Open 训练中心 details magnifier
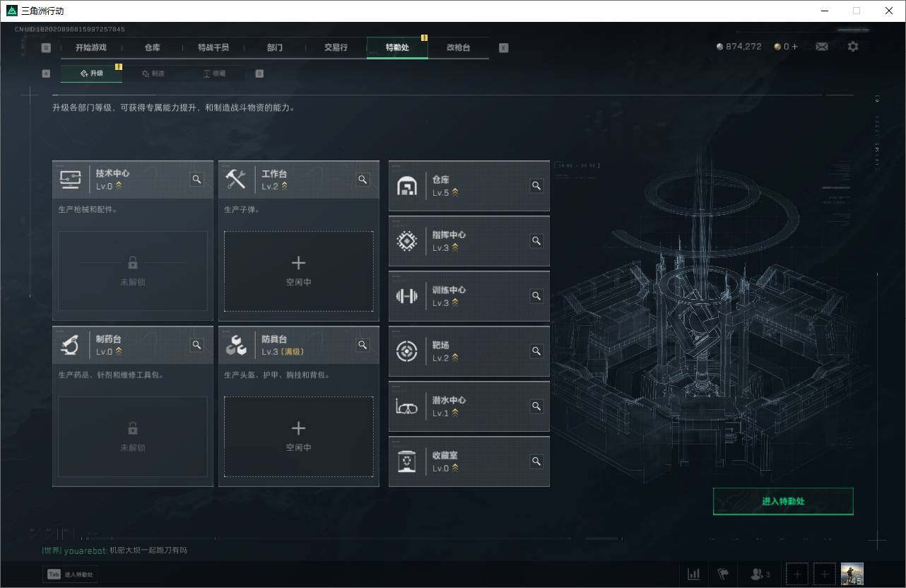This screenshot has width=906, height=588. pos(536,296)
